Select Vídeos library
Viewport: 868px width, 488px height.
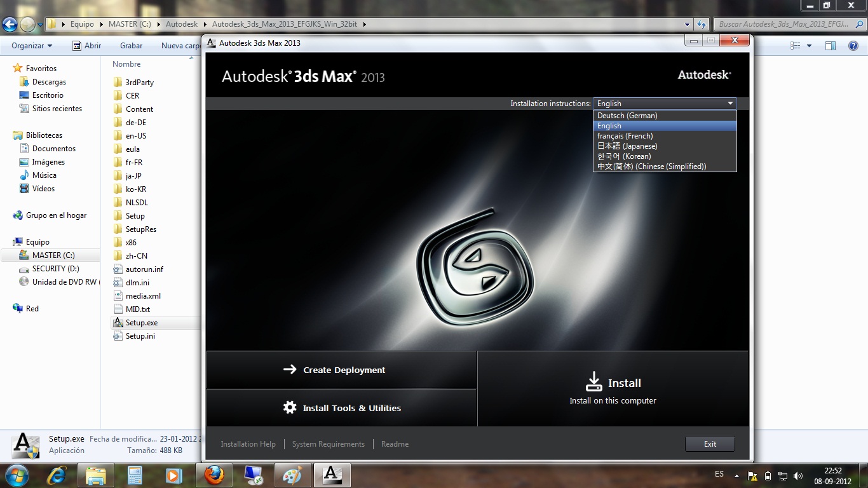click(x=43, y=189)
